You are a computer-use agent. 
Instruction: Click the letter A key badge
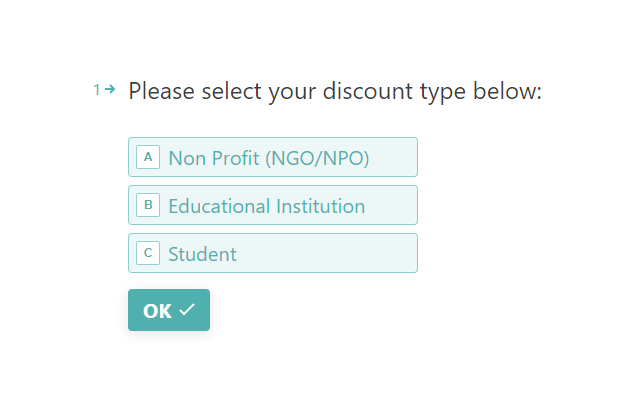pos(148,157)
